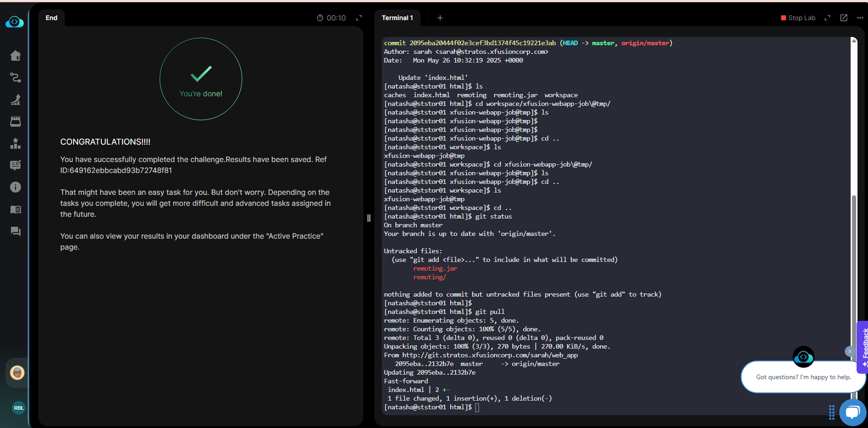Close the chat help popup
868x428 pixels.
tap(850, 351)
